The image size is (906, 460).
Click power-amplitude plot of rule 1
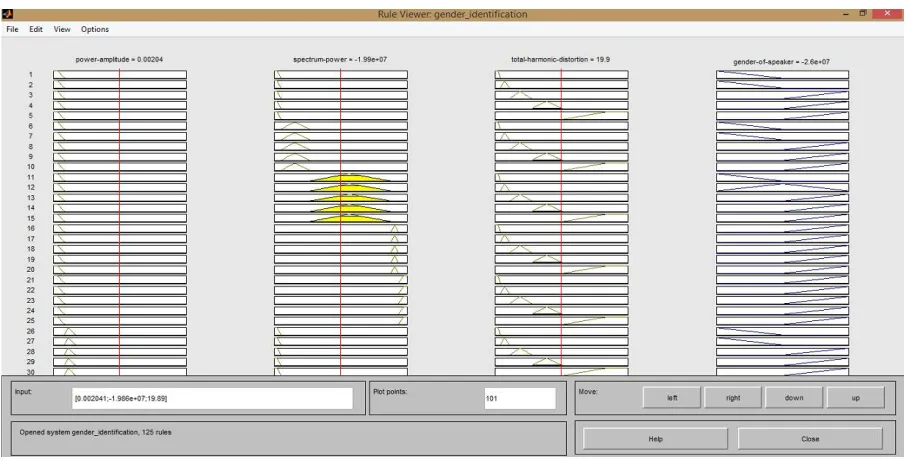[x=120, y=75]
